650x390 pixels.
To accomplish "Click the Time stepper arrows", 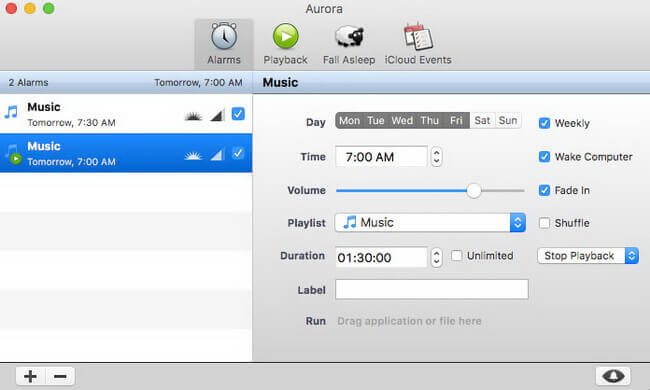I will (436, 157).
